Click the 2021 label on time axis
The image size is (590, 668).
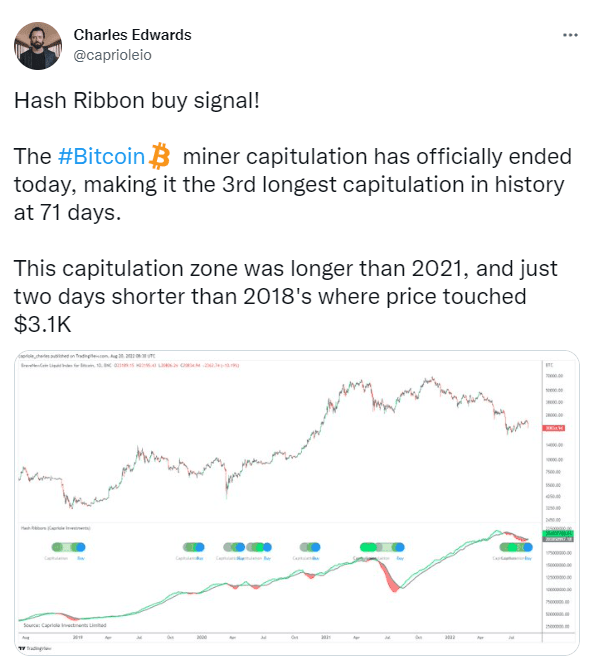326,637
